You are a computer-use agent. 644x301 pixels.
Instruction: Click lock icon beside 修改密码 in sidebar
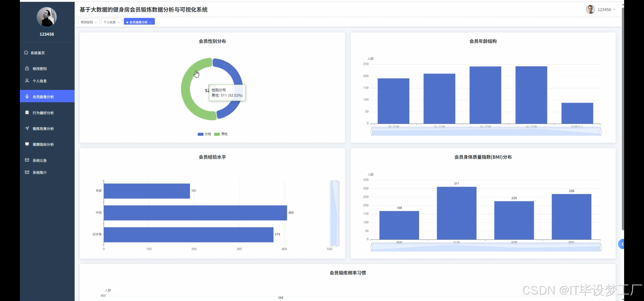pos(27,68)
